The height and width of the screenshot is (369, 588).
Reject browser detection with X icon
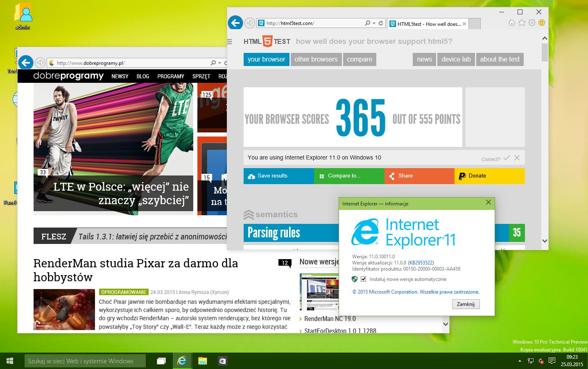(517, 158)
